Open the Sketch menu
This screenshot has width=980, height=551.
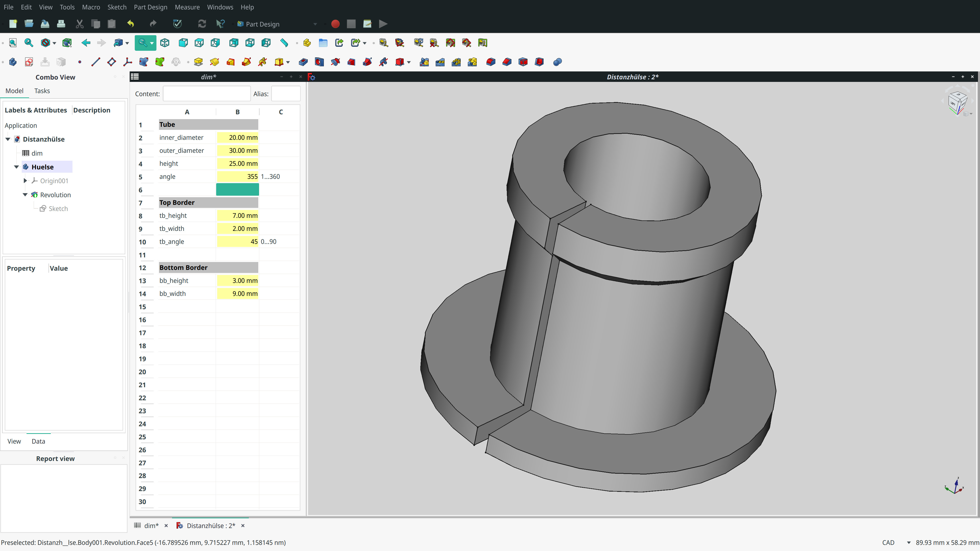117,7
